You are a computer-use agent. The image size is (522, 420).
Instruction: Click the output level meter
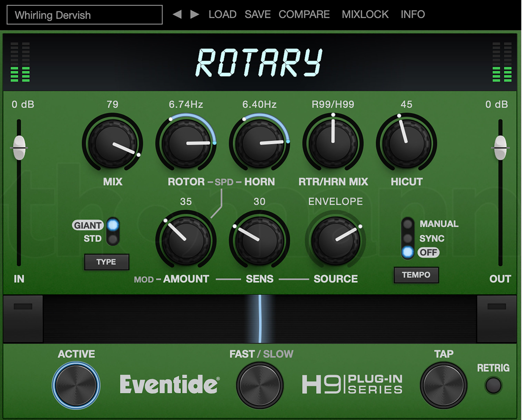coord(502,62)
